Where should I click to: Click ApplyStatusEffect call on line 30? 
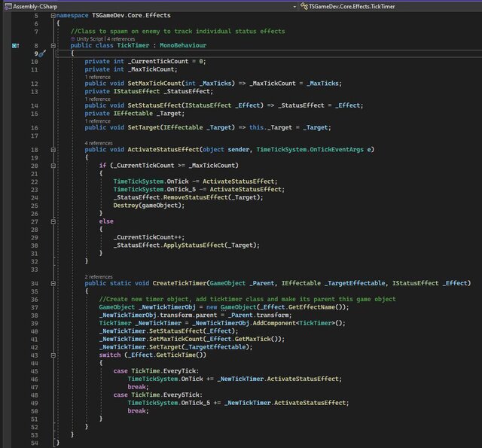click(x=211, y=245)
